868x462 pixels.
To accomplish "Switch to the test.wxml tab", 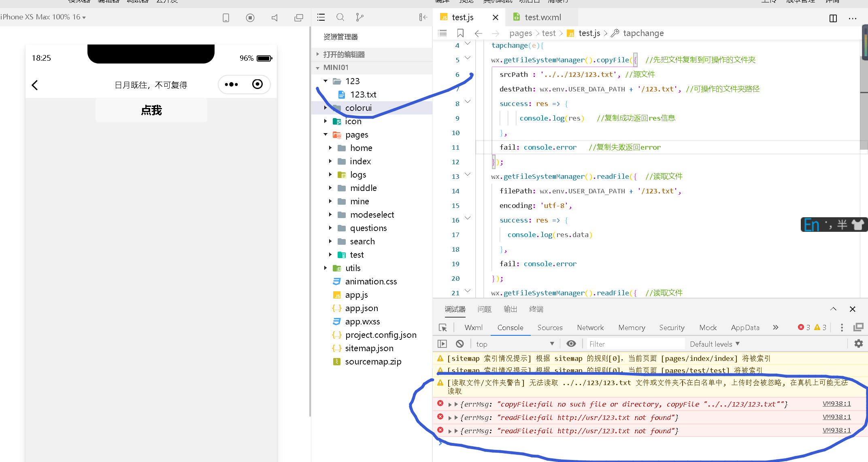I will [x=542, y=17].
